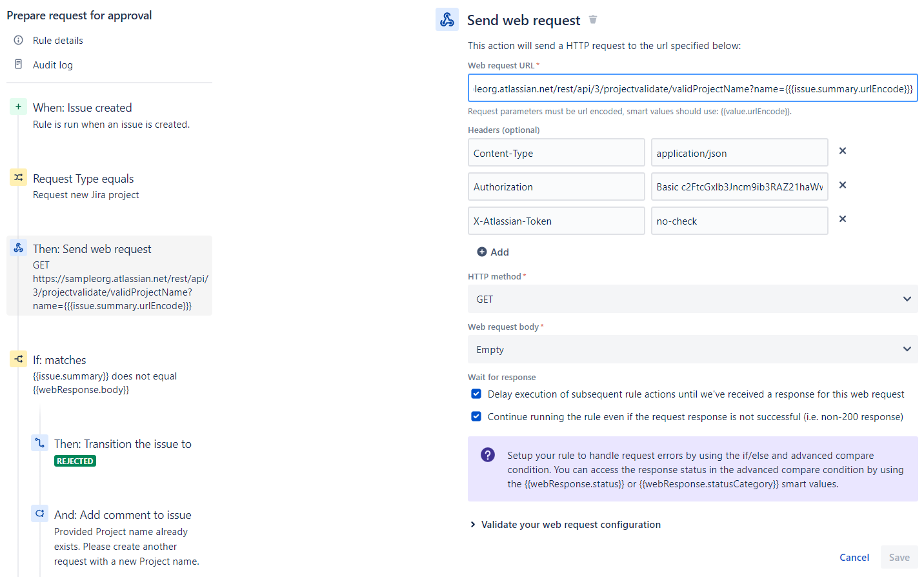Image resolution: width=924 pixels, height=577 pixels.
Task: Delete action via trash icon beside title
Action: pos(593,20)
